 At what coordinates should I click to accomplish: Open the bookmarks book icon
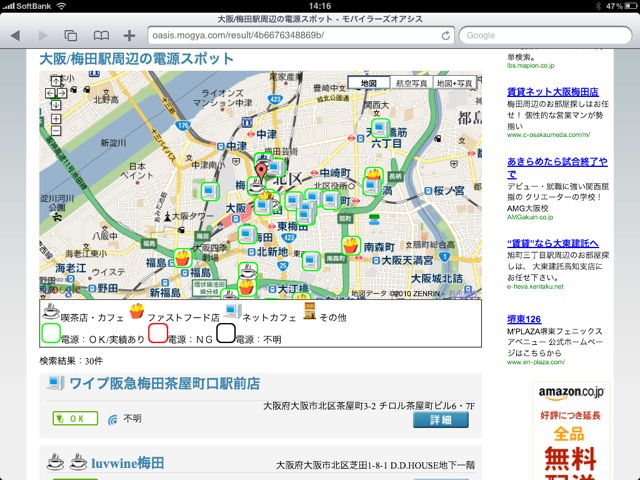[x=101, y=36]
